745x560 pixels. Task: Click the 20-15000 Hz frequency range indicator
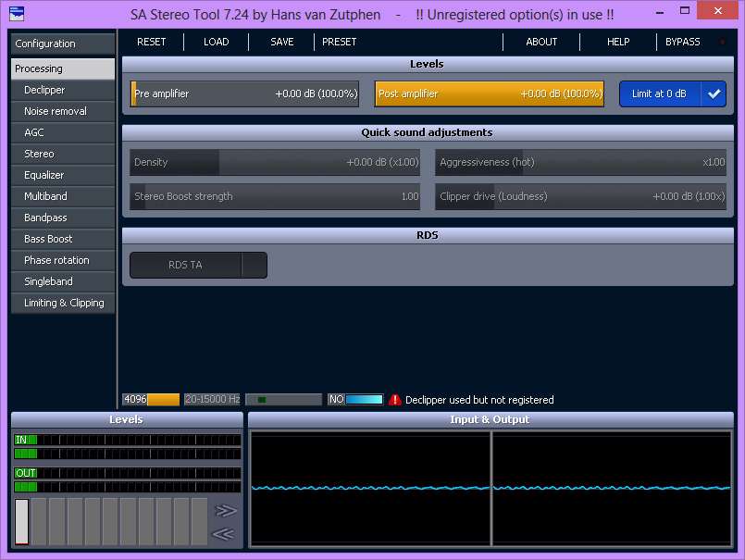coord(212,400)
